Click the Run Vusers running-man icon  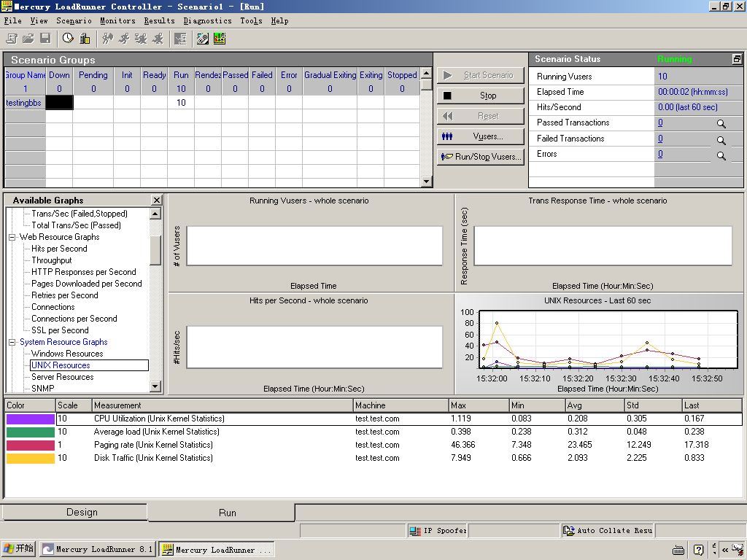(124, 39)
